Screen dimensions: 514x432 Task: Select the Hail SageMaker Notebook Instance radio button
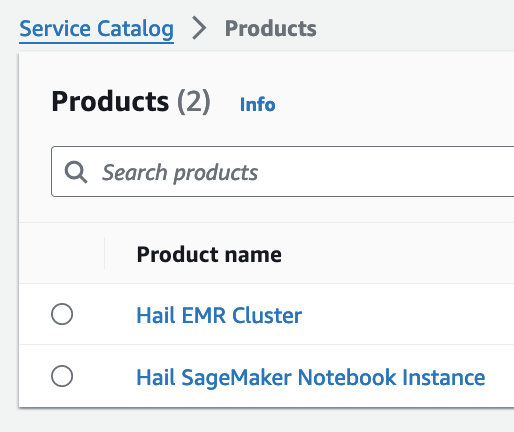click(62, 376)
